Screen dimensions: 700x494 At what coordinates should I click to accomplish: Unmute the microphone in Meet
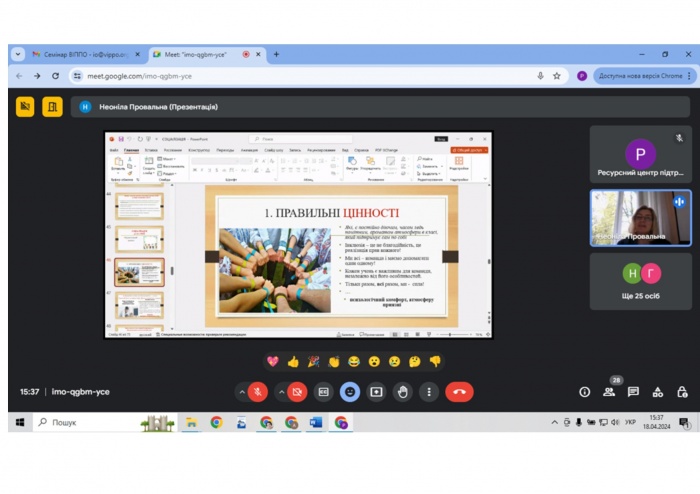click(x=258, y=392)
